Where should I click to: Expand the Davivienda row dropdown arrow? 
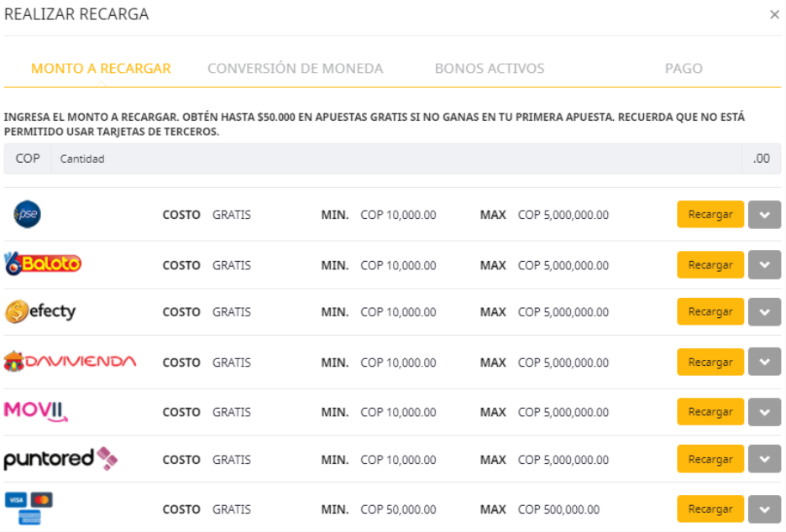coord(764,362)
